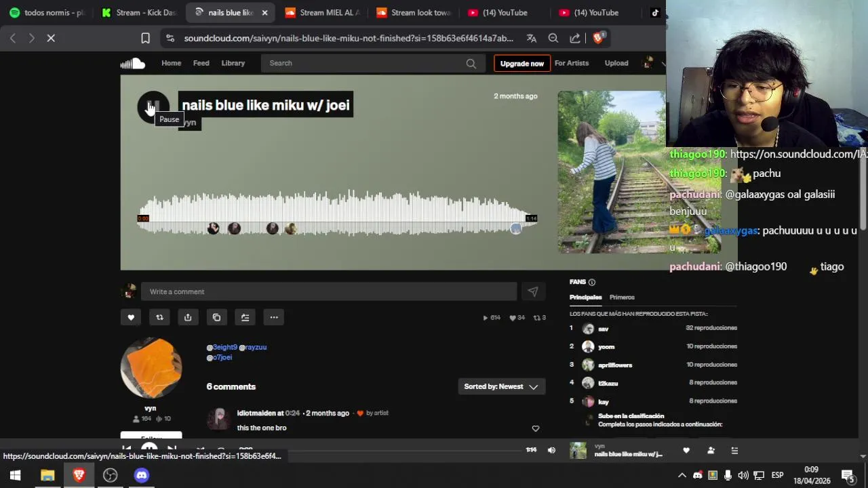
Task: Open the @3eight9 mention link
Action: (222, 347)
